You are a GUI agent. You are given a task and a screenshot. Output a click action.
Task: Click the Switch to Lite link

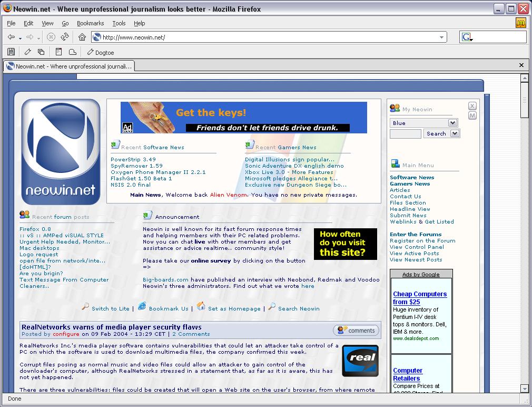coord(110,308)
